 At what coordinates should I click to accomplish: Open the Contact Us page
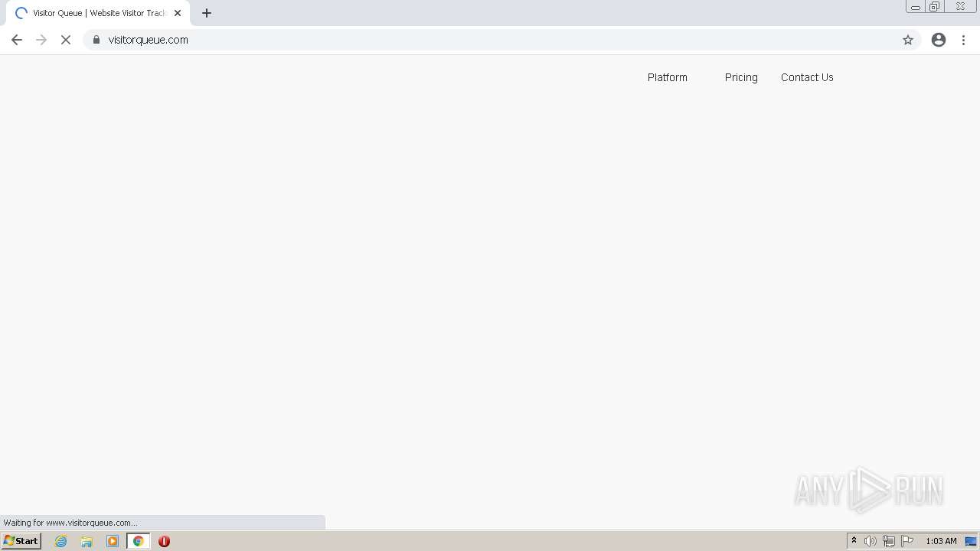point(807,77)
